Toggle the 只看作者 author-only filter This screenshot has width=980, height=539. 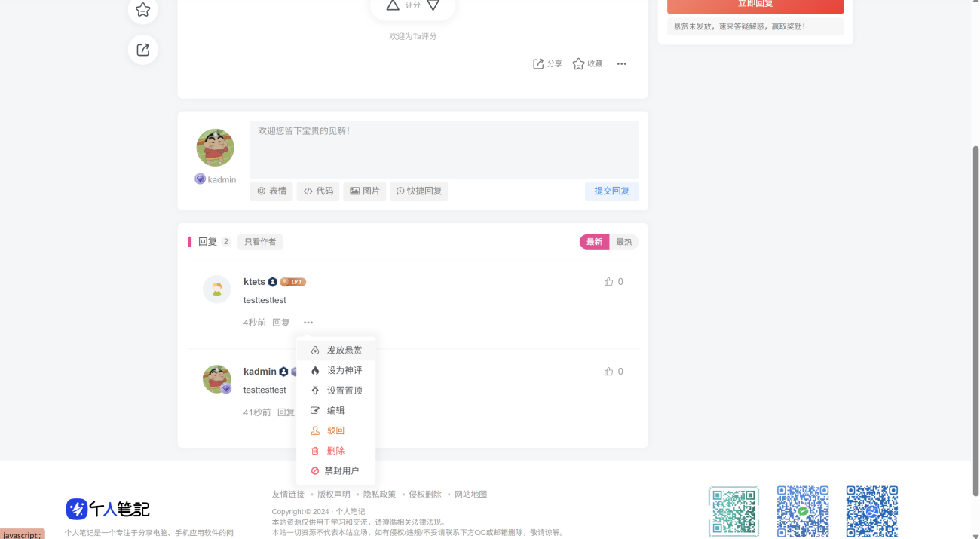click(x=260, y=242)
